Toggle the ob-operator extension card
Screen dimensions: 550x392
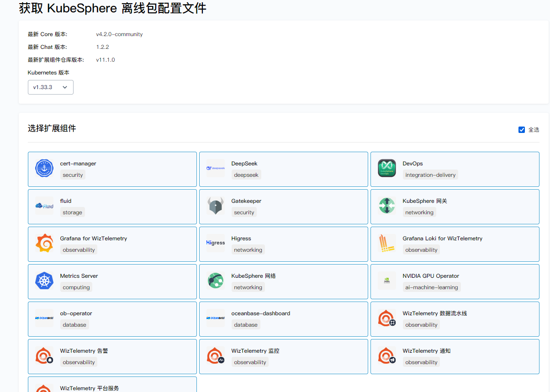tap(112, 319)
